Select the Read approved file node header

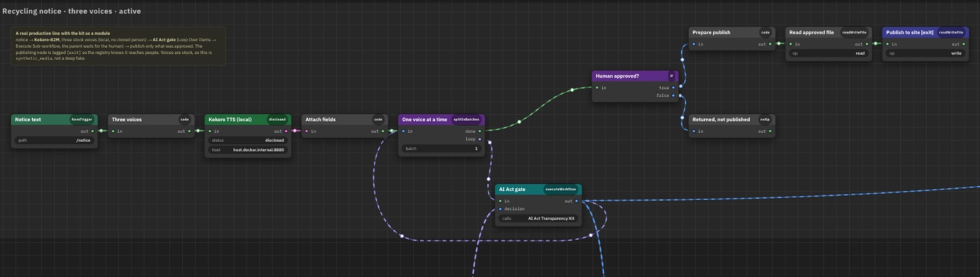828,32
